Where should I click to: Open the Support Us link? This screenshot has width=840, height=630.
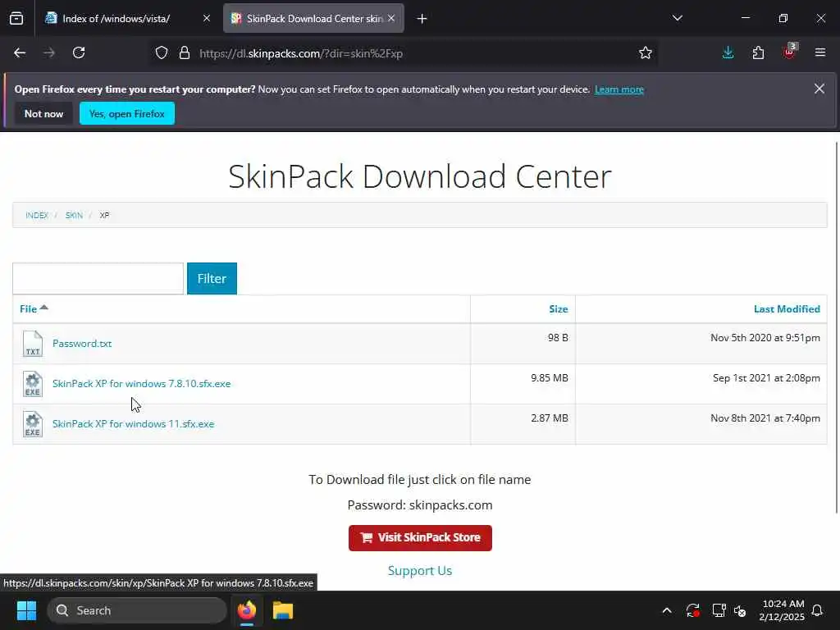coord(420,571)
